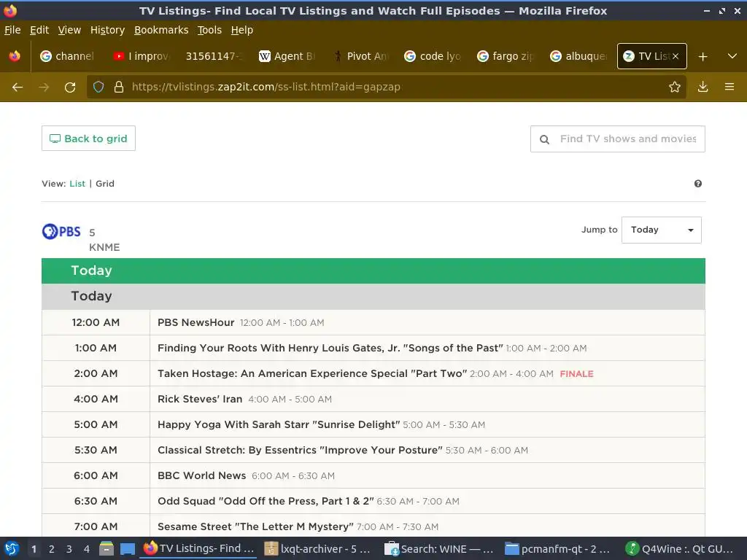Switch to the lxqt-archiver taskbar window
This screenshot has width=747, height=560.
point(318,549)
